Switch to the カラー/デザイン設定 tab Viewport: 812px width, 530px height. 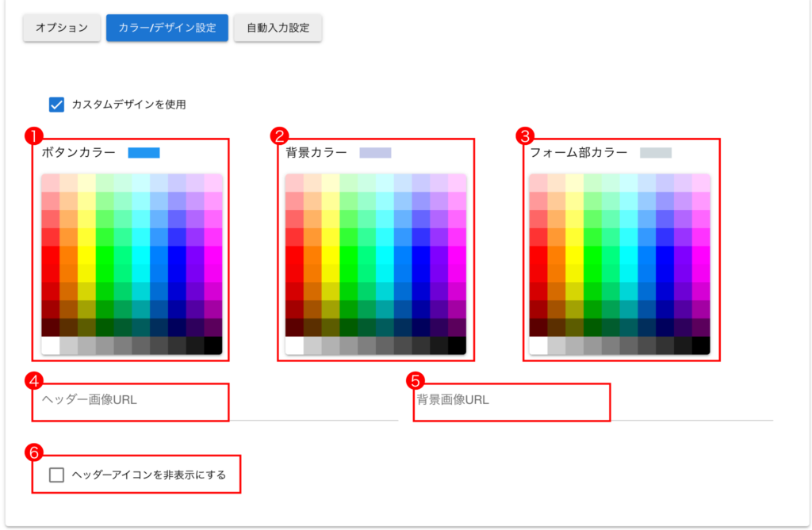[167, 28]
